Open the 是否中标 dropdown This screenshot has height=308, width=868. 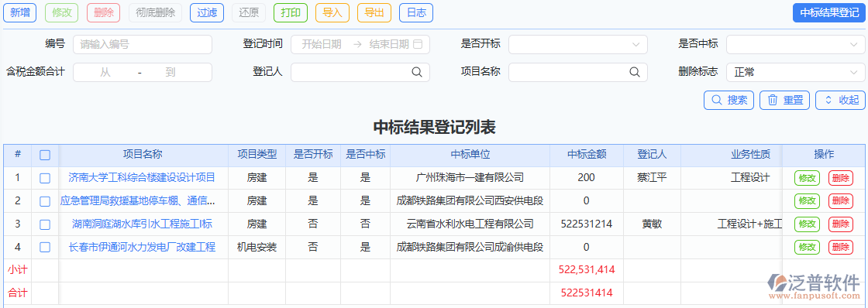click(796, 44)
